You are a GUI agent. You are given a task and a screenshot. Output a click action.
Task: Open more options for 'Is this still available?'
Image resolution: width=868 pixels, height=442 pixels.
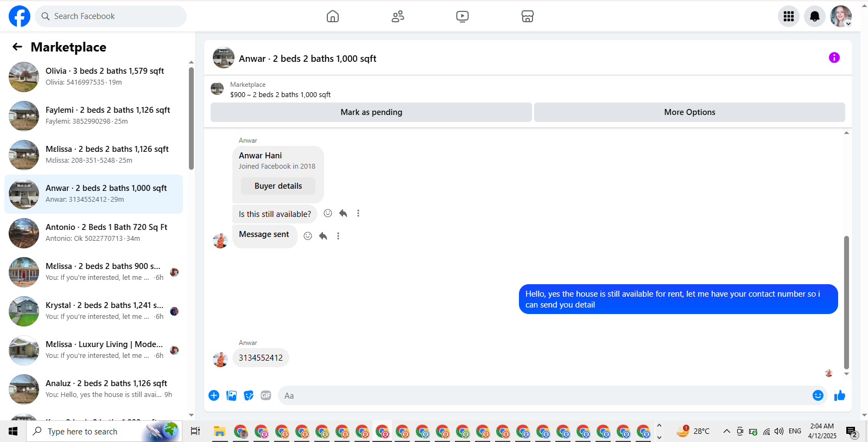[x=358, y=213]
